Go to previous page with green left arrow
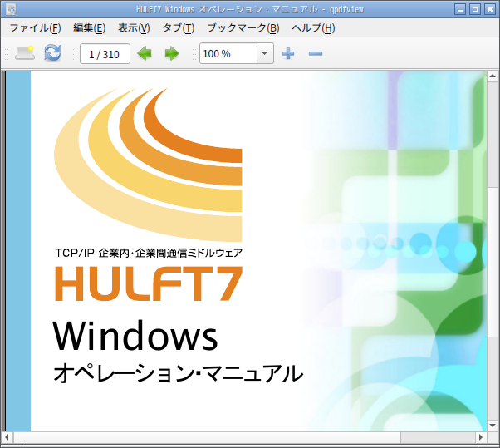This screenshot has height=448, width=500. click(145, 53)
